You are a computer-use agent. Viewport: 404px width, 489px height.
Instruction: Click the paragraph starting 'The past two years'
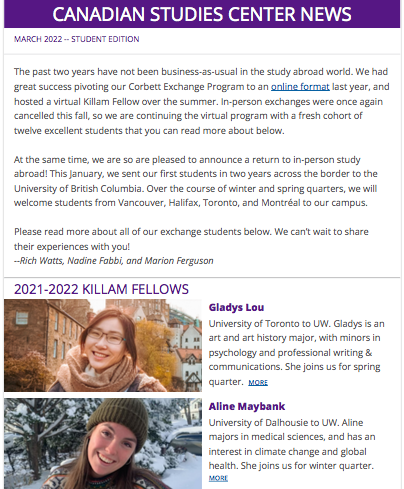[201, 101]
